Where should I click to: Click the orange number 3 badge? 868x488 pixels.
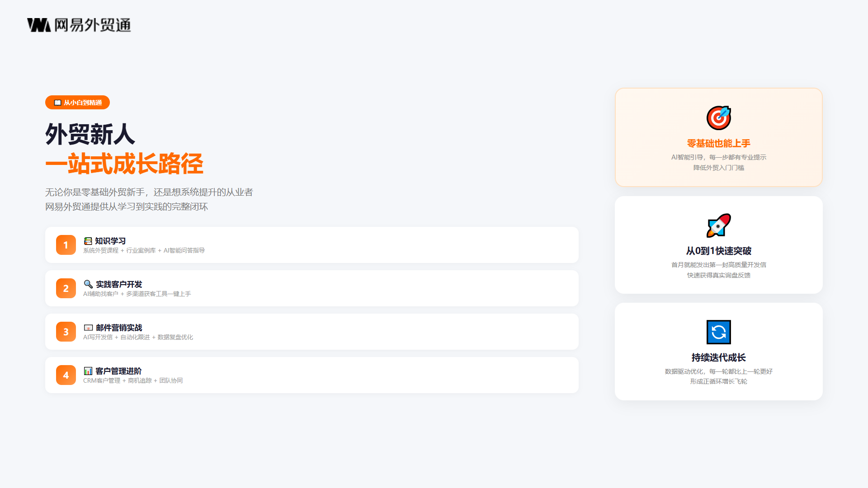(66, 332)
